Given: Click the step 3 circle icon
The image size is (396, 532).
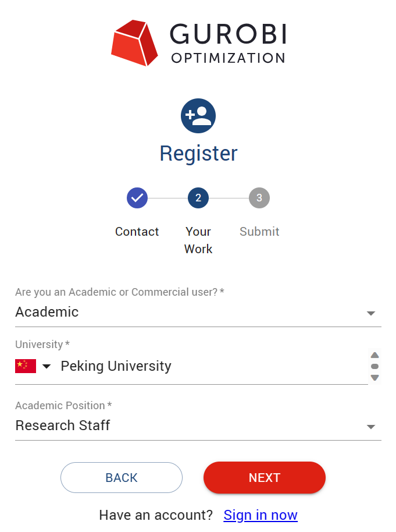Looking at the screenshot, I should click(x=259, y=198).
